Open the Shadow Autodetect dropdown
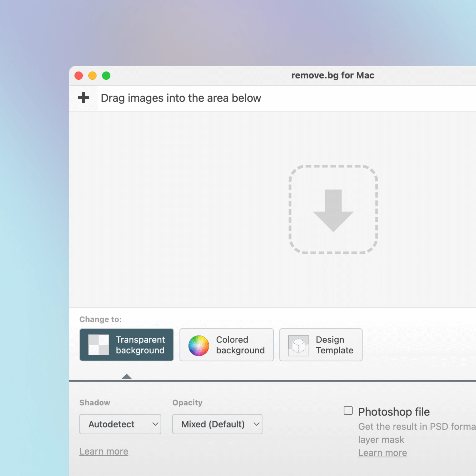Screen dimensions: 476x476 coord(120,424)
